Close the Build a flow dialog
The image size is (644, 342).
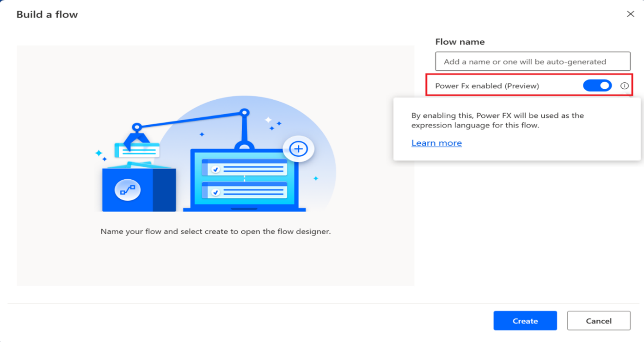tap(630, 14)
